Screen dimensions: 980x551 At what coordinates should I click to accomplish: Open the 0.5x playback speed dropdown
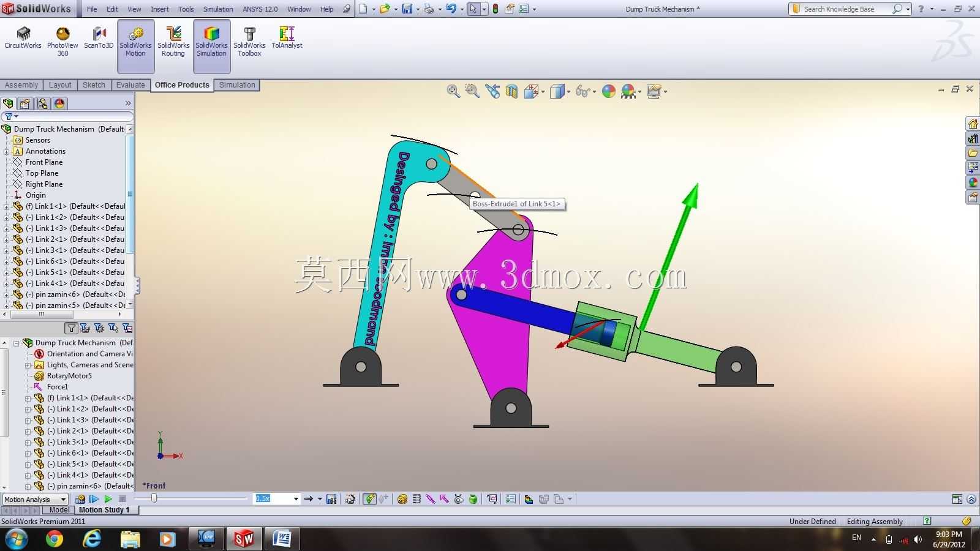(296, 499)
